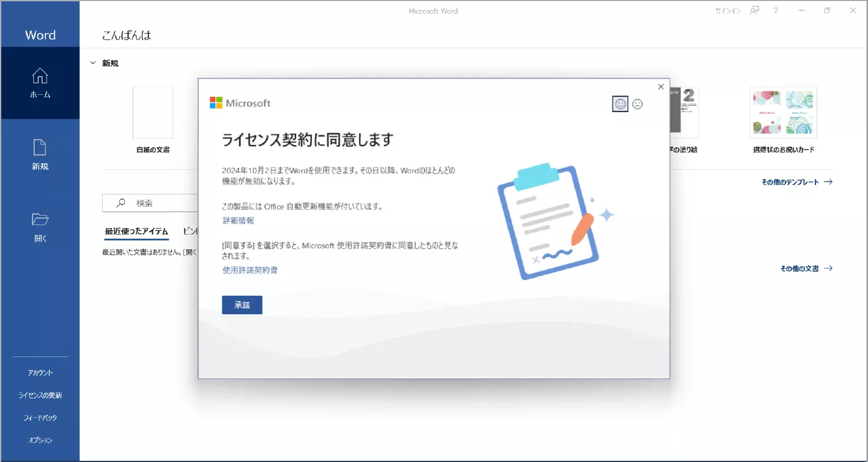Viewport: 868px width, 462px height.
Task: Open アカウント in the sidebar
Action: pos(40,373)
